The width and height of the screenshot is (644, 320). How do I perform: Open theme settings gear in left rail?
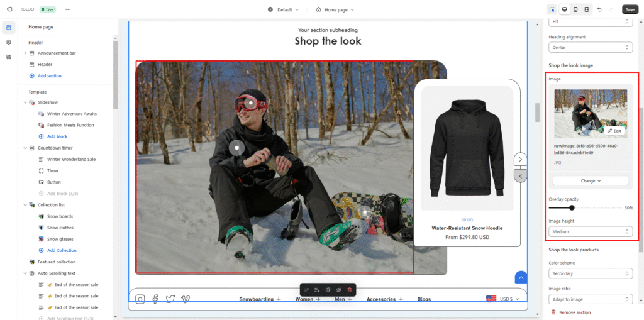click(x=9, y=42)
